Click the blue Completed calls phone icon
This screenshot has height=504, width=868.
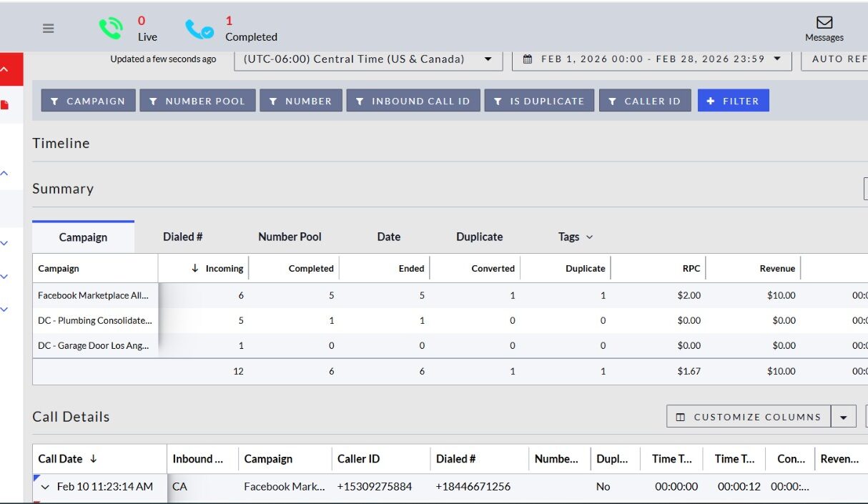point(199,29)
